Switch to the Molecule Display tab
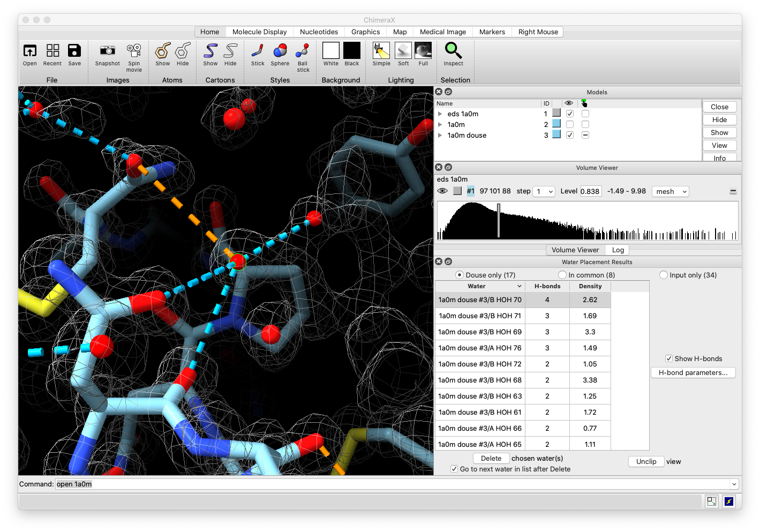Screen dimensions: 760x532 point(259,32)
